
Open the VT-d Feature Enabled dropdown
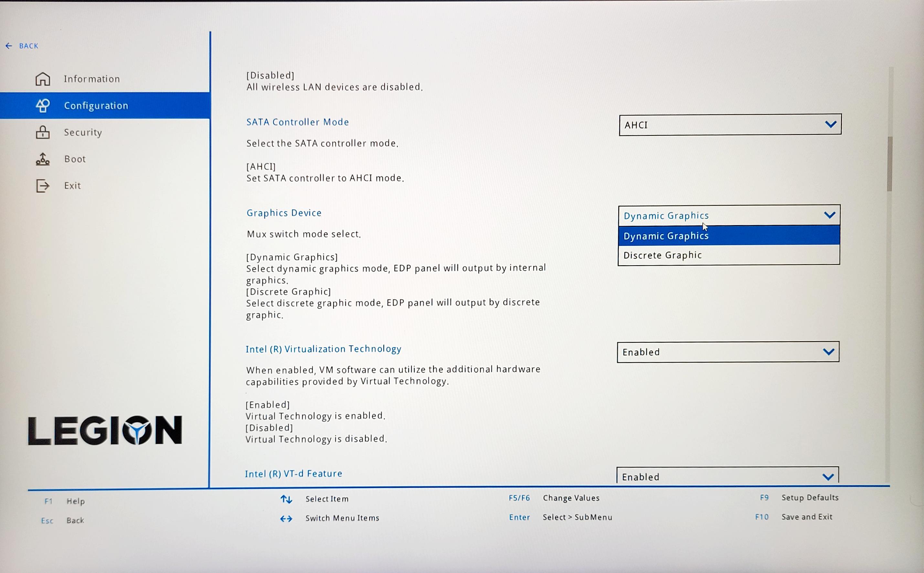coord(727,475)
